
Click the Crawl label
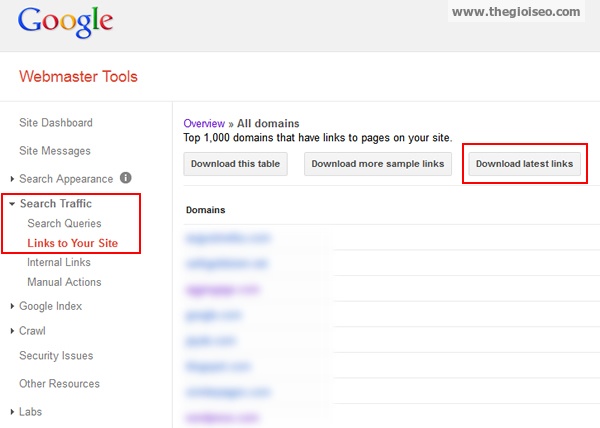pos(33,331)
